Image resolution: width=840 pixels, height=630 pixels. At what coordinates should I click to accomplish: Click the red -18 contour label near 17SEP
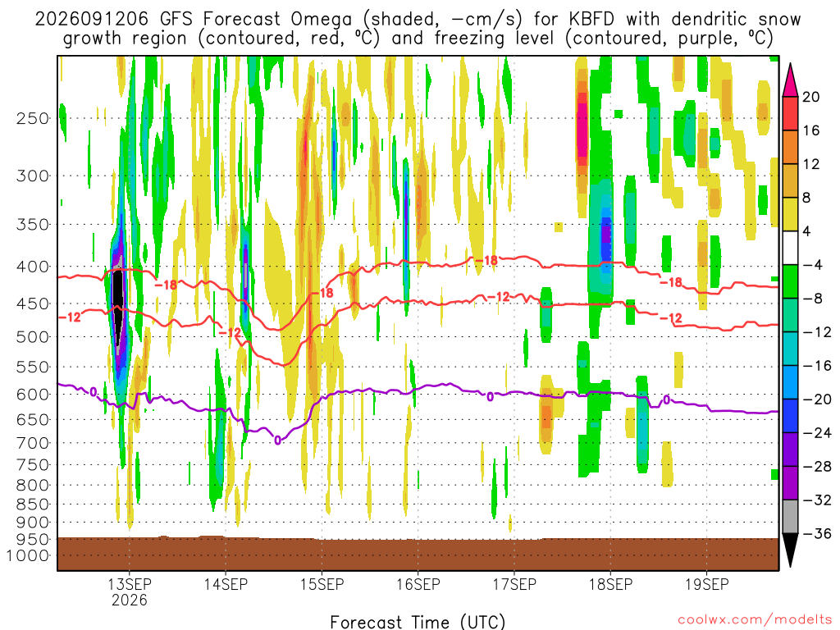[487, 260]
